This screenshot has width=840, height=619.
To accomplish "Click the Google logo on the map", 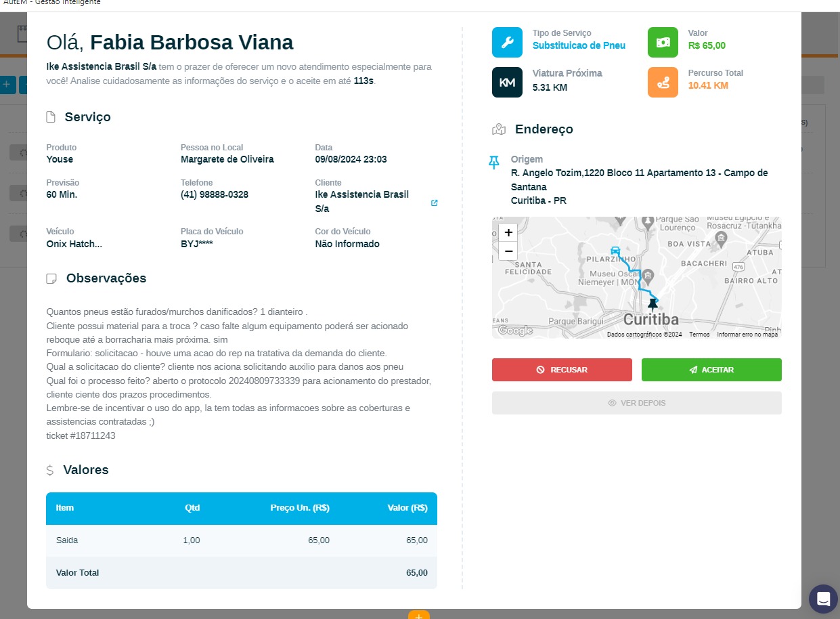I will coord(515,330).
